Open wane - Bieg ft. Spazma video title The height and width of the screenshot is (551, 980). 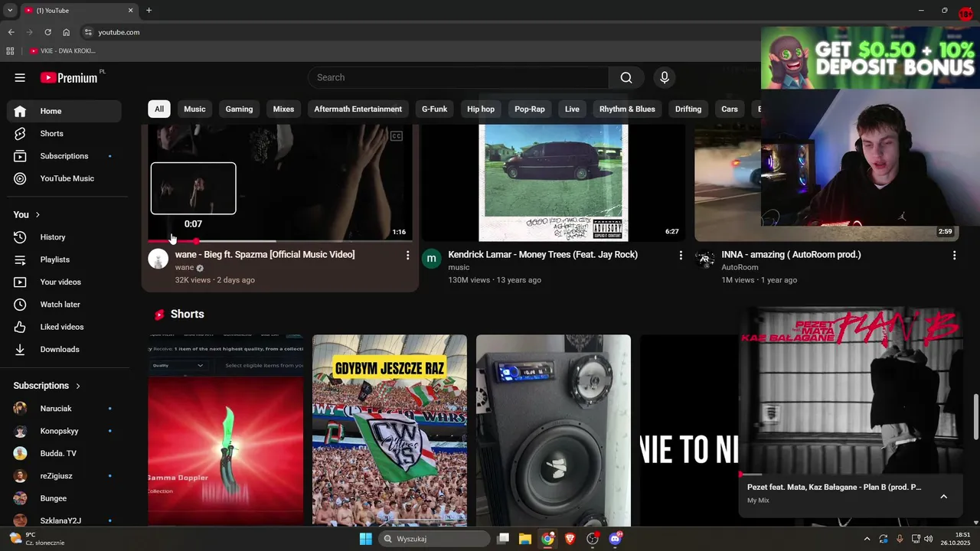point(265,255)
